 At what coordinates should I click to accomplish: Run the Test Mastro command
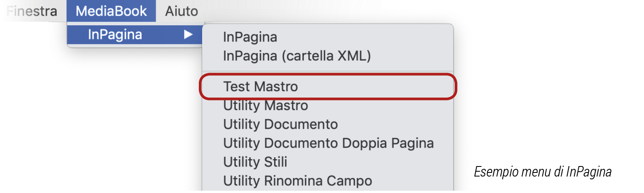(x=260, y=86)
